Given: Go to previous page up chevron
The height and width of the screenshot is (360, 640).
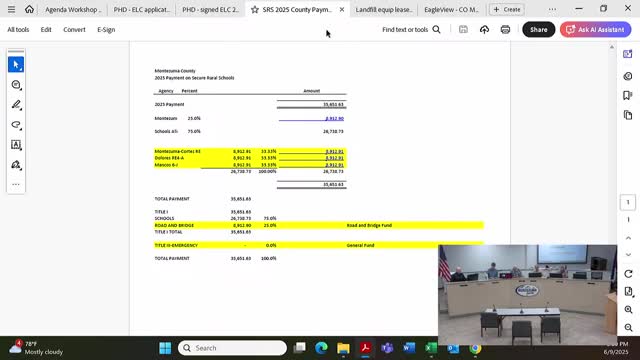Looking at the screenshot, I should (628, 238).
